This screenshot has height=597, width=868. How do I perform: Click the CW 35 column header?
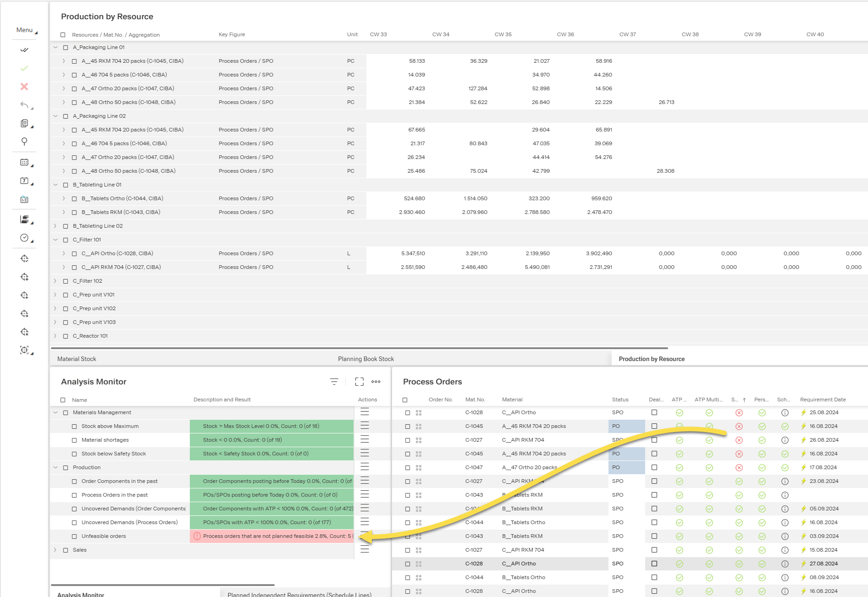pyautogui.click(x=503, y=34)
